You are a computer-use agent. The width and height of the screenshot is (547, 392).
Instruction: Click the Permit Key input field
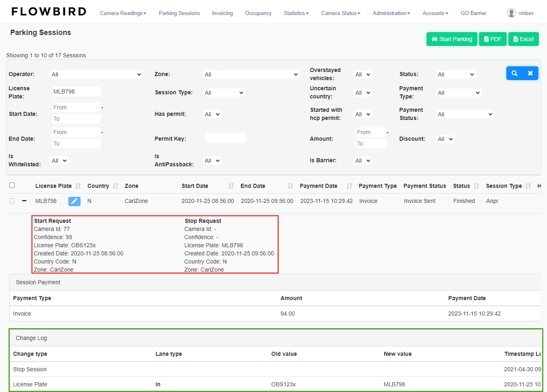pyautogui.click(x=225, y=138)
